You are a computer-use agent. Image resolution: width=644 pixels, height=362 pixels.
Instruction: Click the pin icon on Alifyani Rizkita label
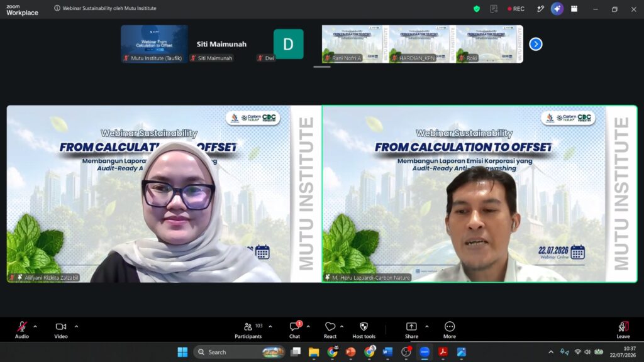(19, 277)
